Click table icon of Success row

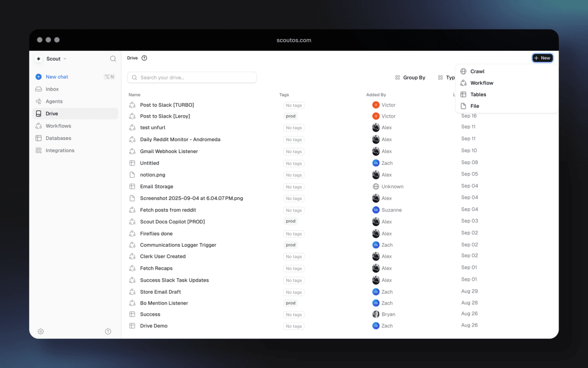pyautogui.click(x=132, y=314)
